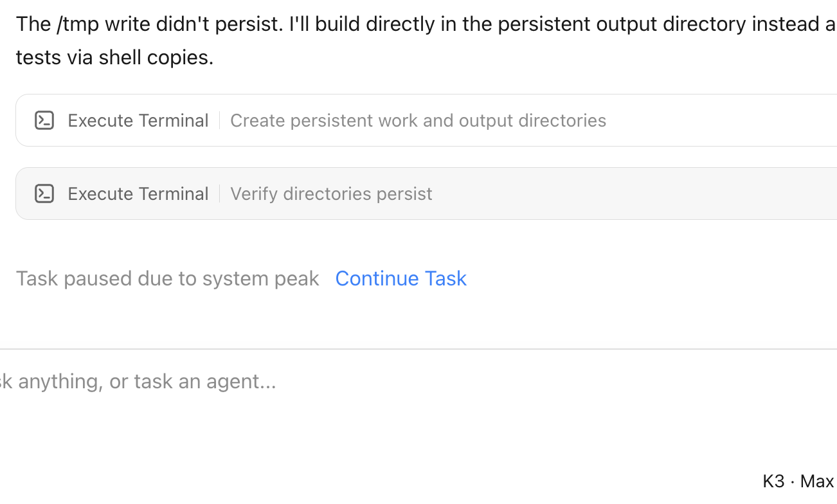This screenshot has height=504, width=837.
Task: Click the tests via shell copies text line
Action: coord(114,57)
